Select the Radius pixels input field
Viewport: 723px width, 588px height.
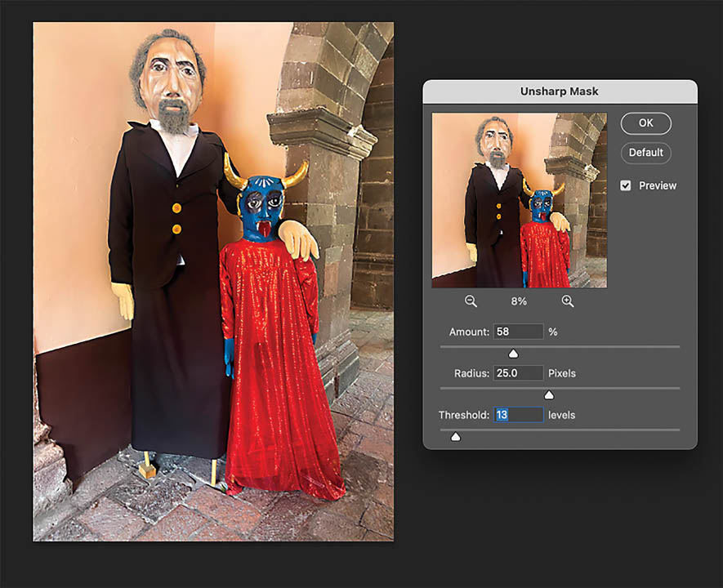click(x=518, y=373)
